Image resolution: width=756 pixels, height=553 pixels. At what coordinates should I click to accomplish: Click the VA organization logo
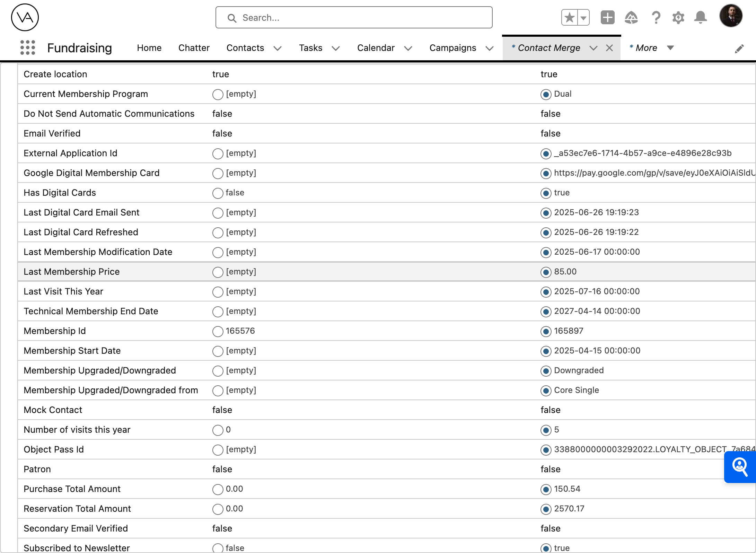pos(25,17)
